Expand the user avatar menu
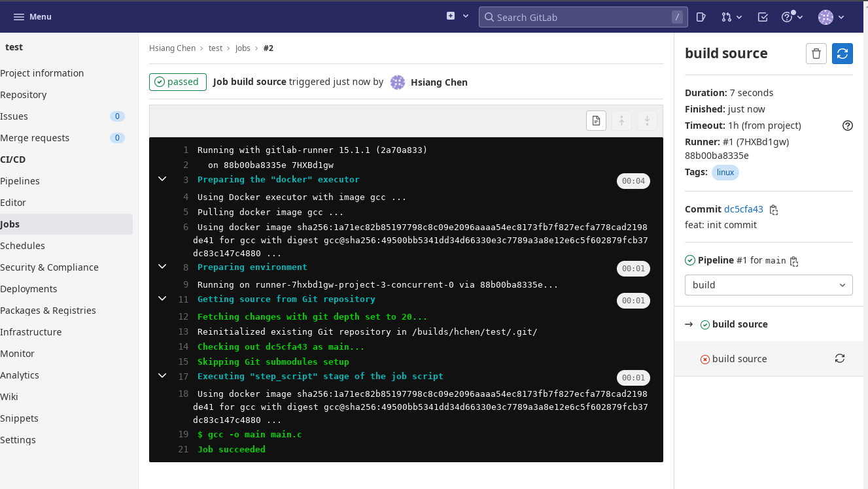The height and width of the screenshot is (489, 868). (831, 17)
